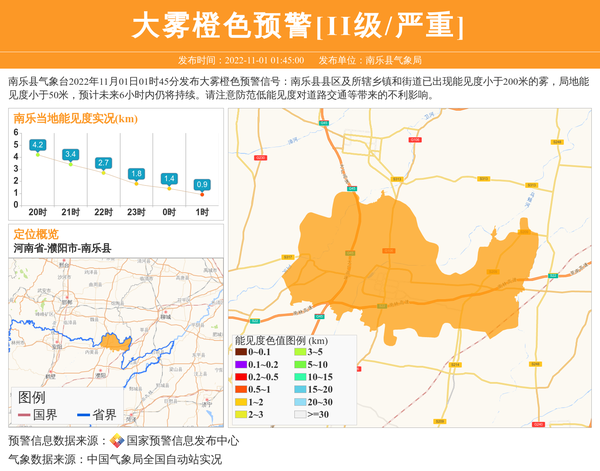Click the 大雾橙色预警 title banner
The image size is (600, 471).
(299, 25)
